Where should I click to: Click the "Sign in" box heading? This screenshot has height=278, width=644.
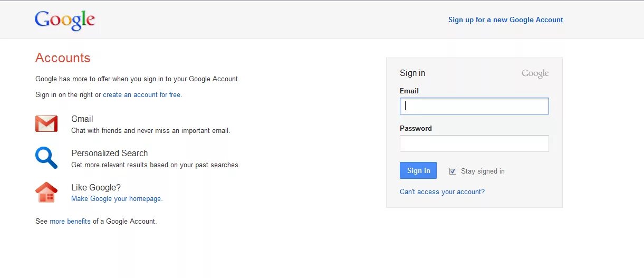click(412, 73)
